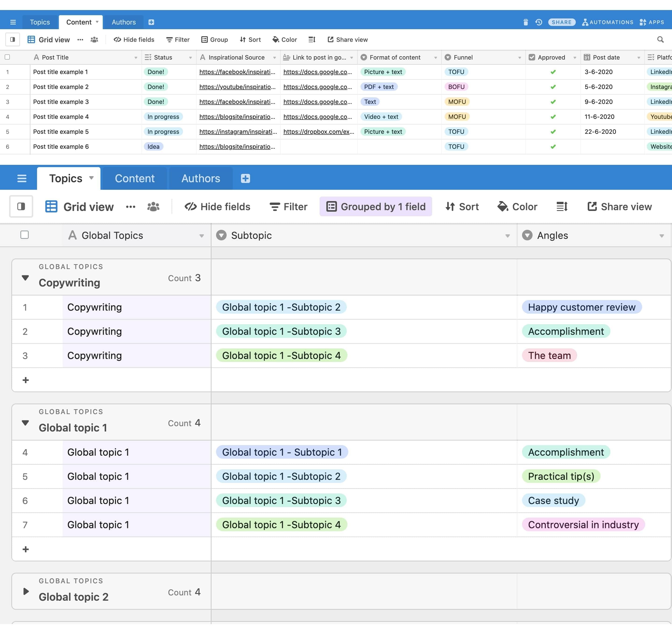Open the revision history clock icon

(539, 22)
